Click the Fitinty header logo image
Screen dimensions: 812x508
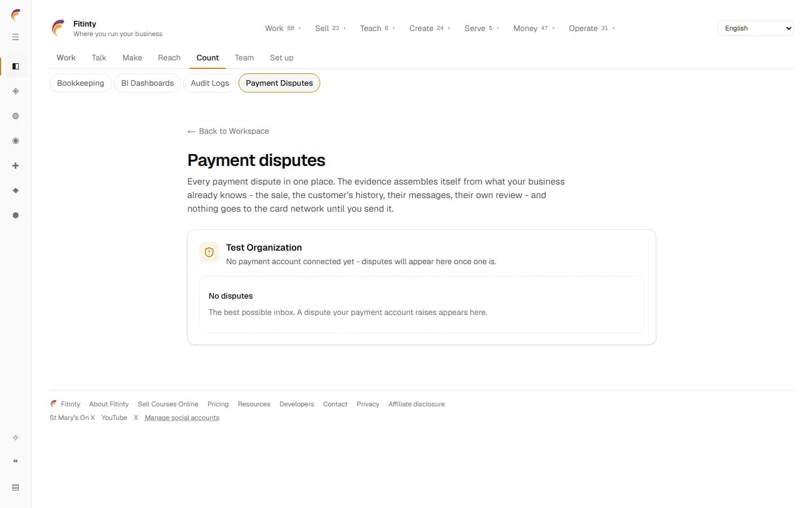(59, 28)
